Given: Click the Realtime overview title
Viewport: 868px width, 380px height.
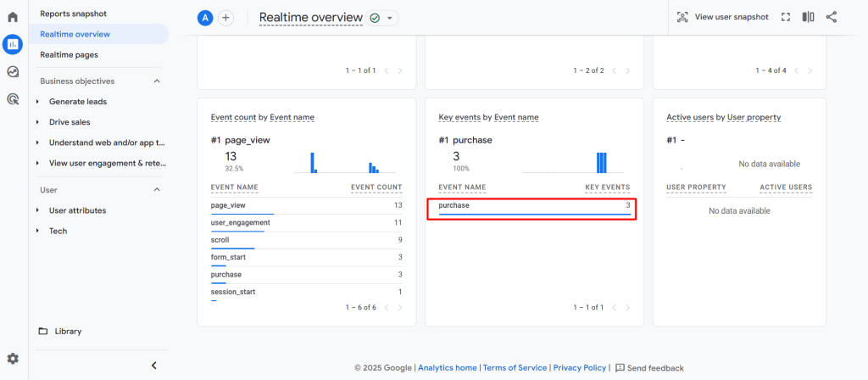Looking at the screenshot, I should [x=310, y=18].
